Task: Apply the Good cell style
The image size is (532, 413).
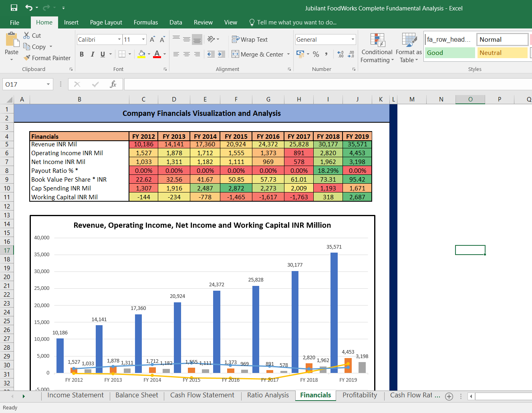Action: click(450, 53)
